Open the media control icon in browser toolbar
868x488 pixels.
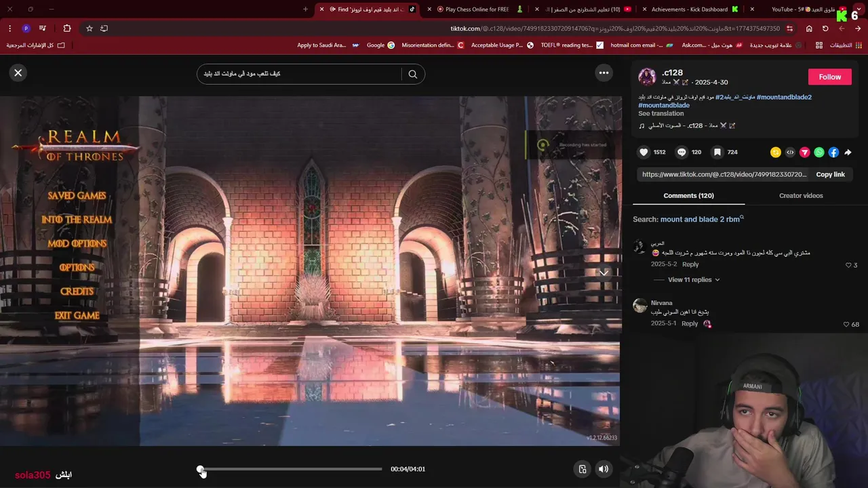tap(43, 28)
